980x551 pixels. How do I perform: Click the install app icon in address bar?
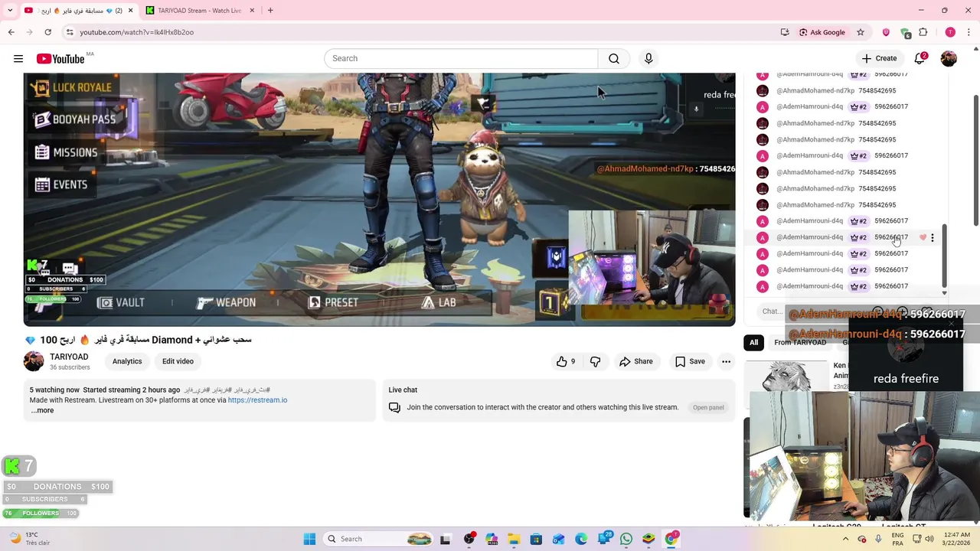785,32
